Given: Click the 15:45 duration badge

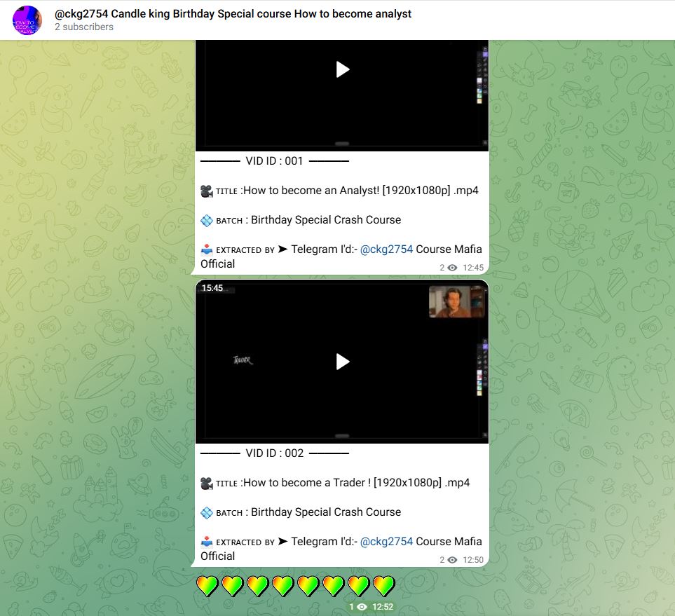Looking at the screenshot, I should (212, 288).
